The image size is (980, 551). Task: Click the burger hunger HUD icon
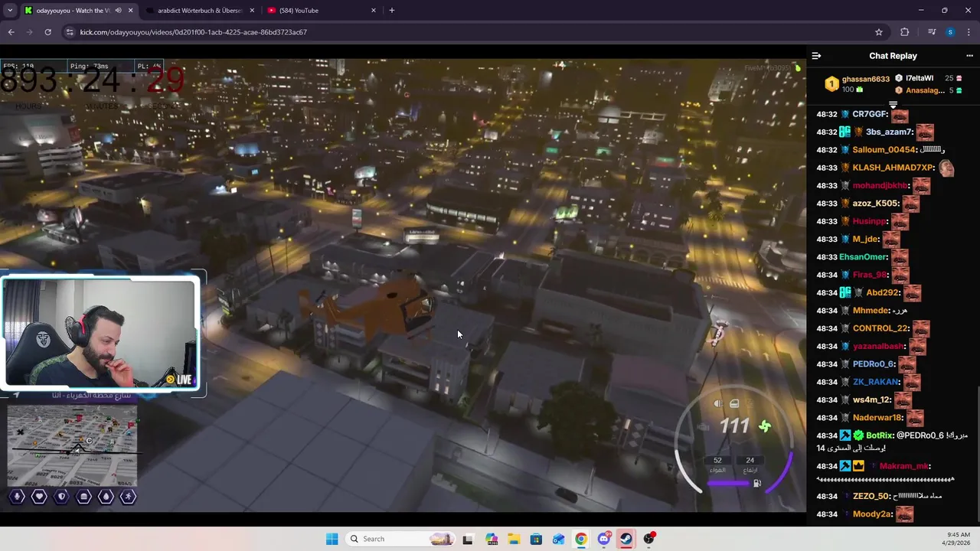click(x=84, y=497)
